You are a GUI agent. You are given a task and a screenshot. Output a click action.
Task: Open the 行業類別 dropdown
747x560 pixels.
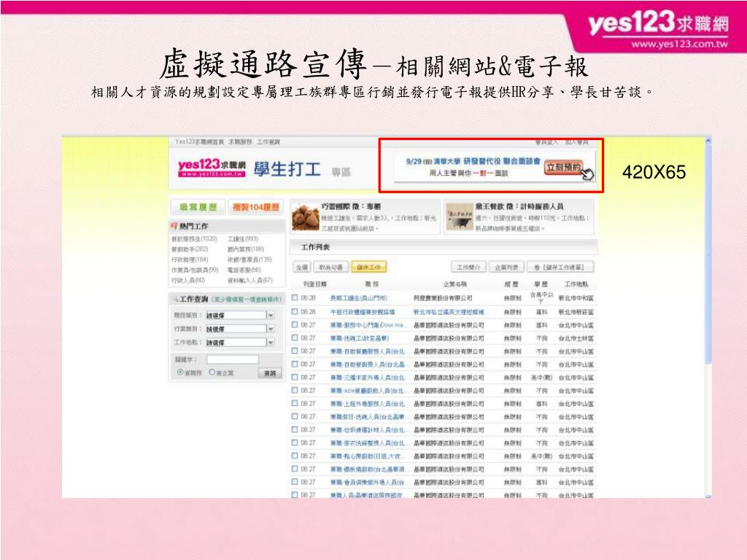[x=241, y=329]
